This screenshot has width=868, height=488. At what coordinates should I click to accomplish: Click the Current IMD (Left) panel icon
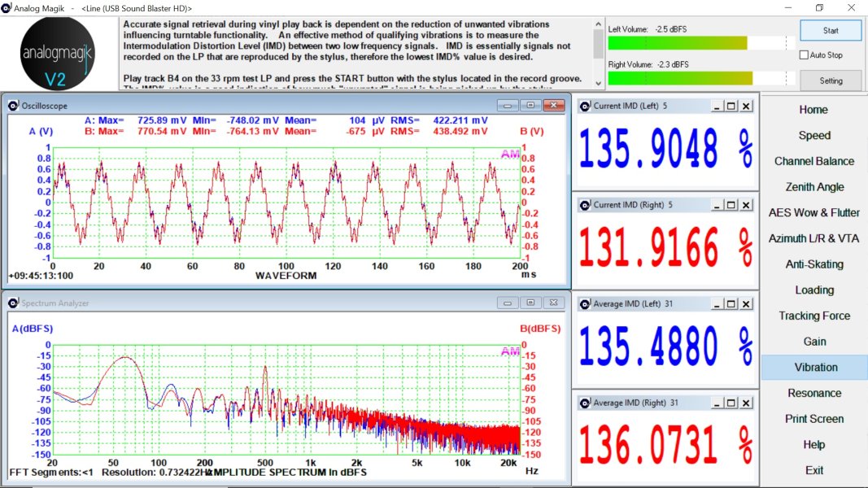pyautogui.click(x=584, y=106)
